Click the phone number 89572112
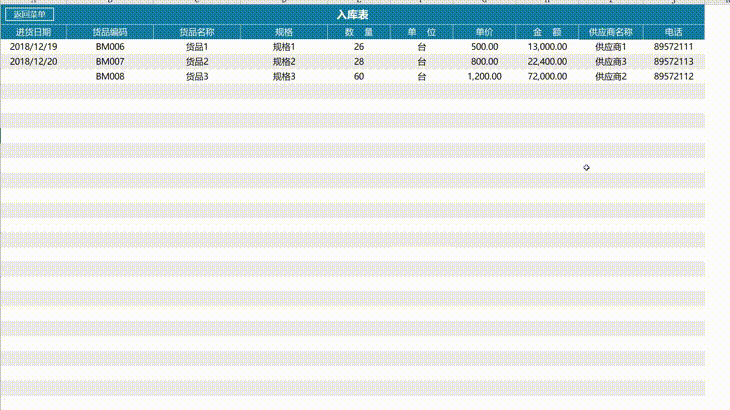This screenshot has width=730, height=410. tap(673, 77)
